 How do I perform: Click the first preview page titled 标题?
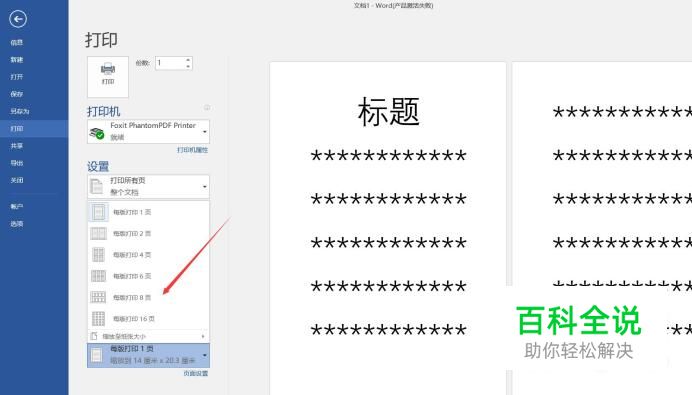(387, 228)
